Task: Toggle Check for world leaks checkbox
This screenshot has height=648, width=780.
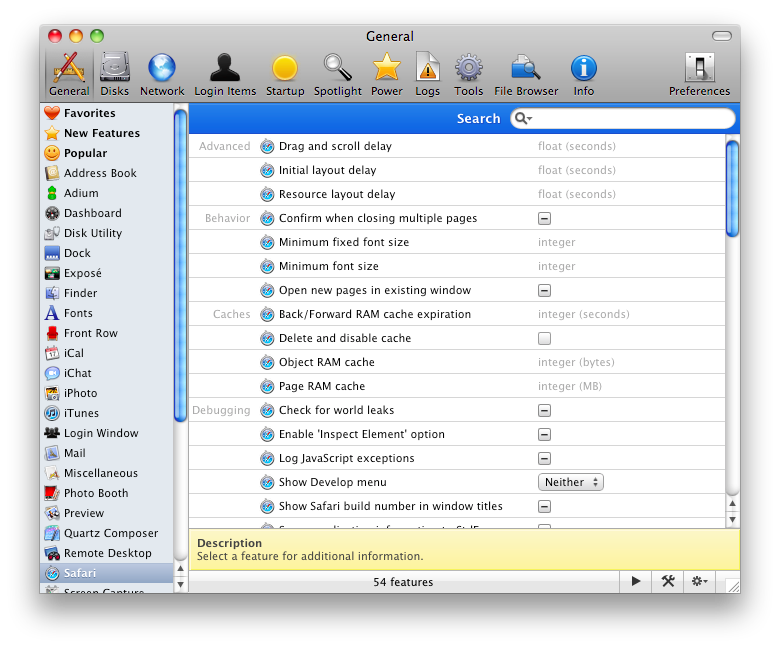Action: coord(544,411)
